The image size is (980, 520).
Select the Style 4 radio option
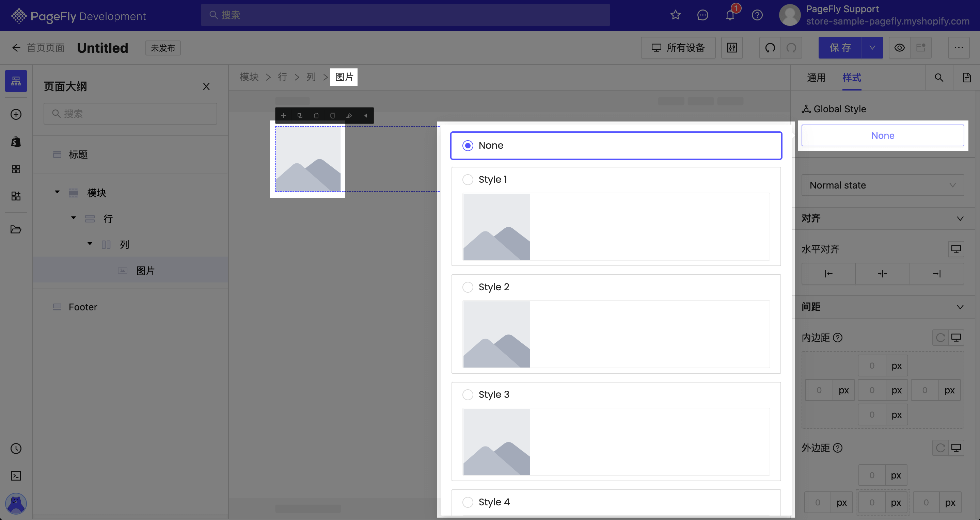[468, 502]
